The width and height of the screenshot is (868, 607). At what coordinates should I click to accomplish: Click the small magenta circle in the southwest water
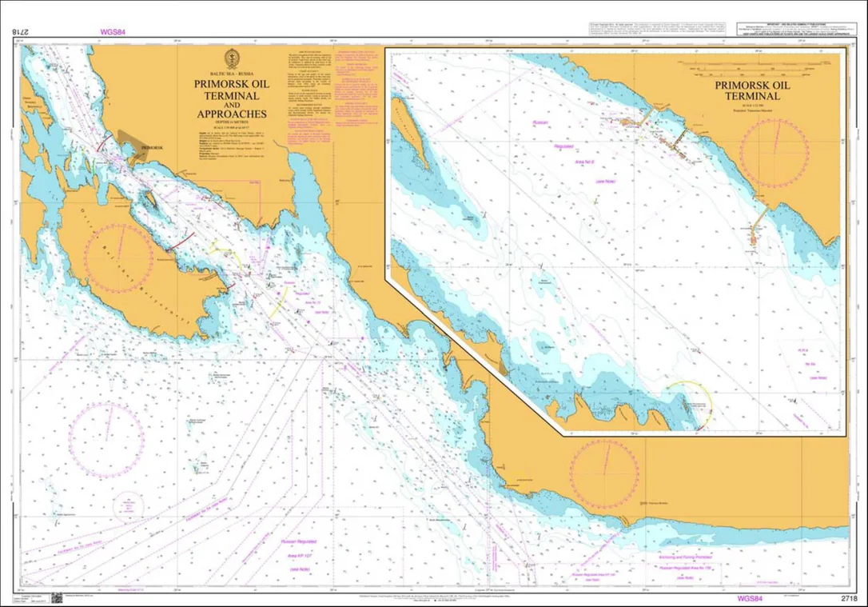pyautogui.click(x=128, y=506)
